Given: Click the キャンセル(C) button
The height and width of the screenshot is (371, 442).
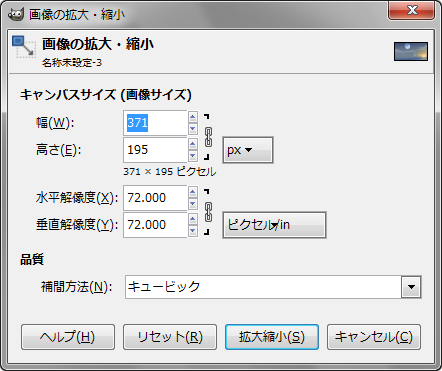Looking at the screenshot, I should point(374,337).
